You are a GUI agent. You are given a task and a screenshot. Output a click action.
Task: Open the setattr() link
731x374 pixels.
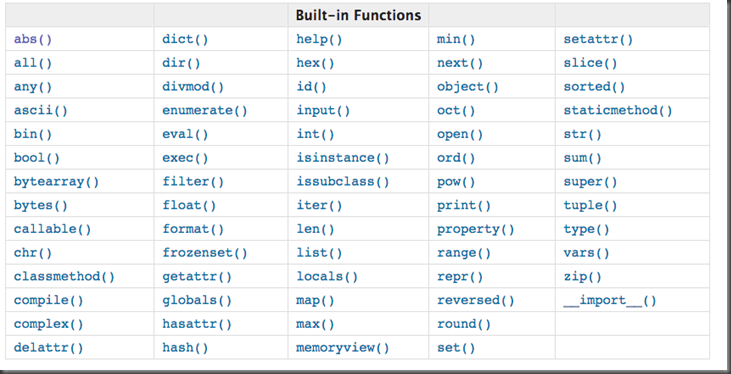598,40
